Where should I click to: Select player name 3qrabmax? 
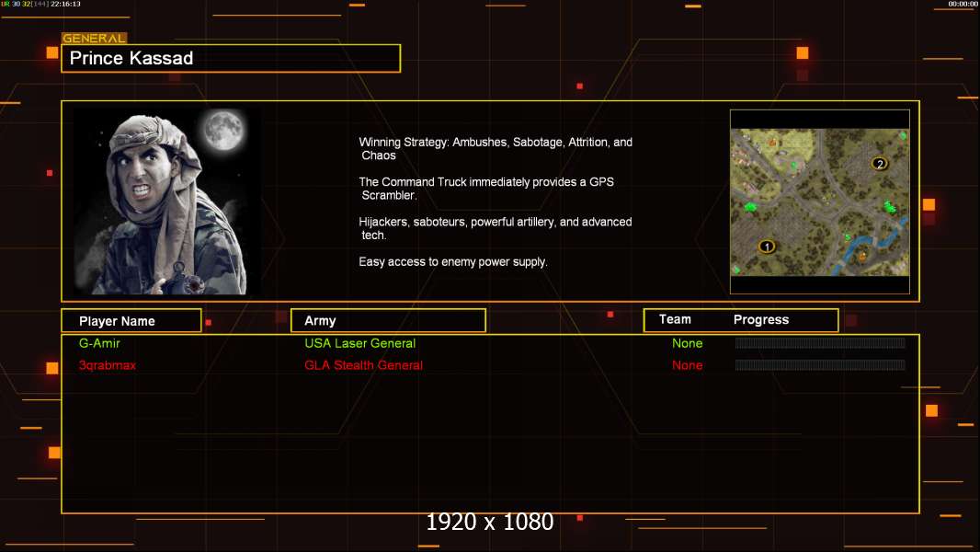pyautogui.click(x=108, y=365)
